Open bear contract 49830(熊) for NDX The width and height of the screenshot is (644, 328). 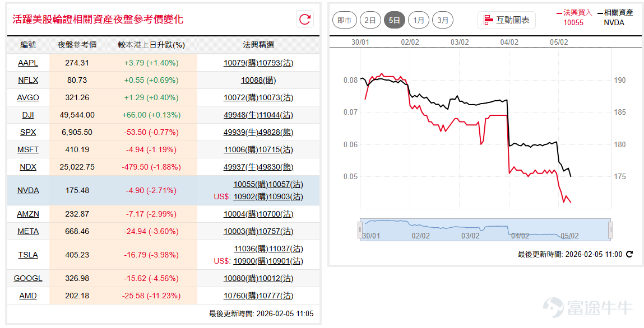(x=276, y=167)
